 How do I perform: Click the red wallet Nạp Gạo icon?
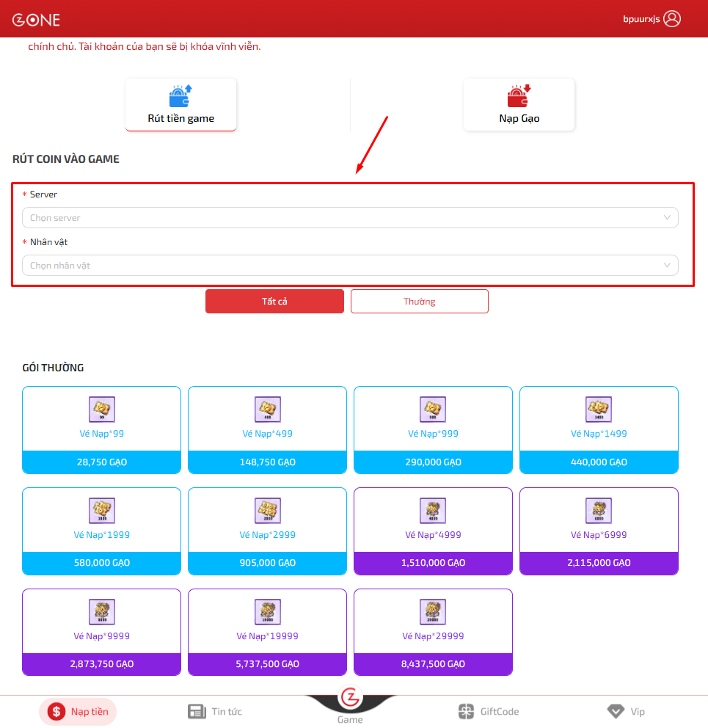(x=519, y=96)
